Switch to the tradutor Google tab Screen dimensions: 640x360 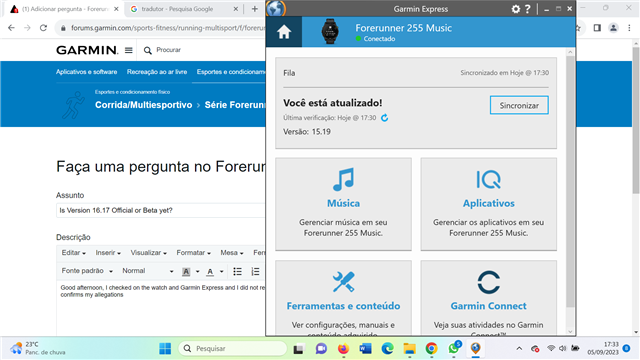pos(177,9)
